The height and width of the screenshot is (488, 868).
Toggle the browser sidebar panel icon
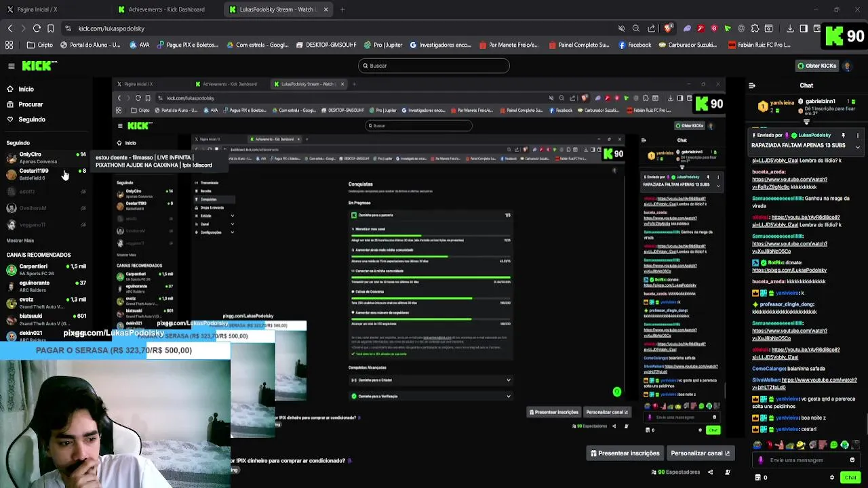804,28
